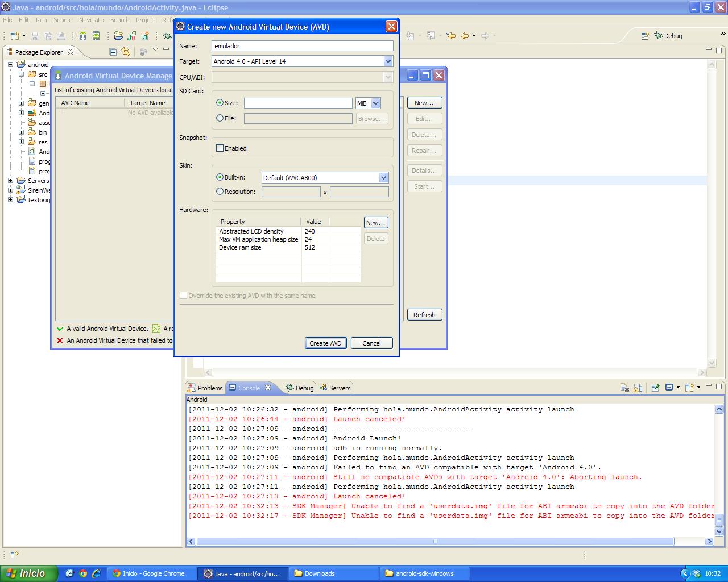Enable the Snapshot checkbox
Viewport: 728px width, 582px height.
pyautogui.click(x=220, y=148)
